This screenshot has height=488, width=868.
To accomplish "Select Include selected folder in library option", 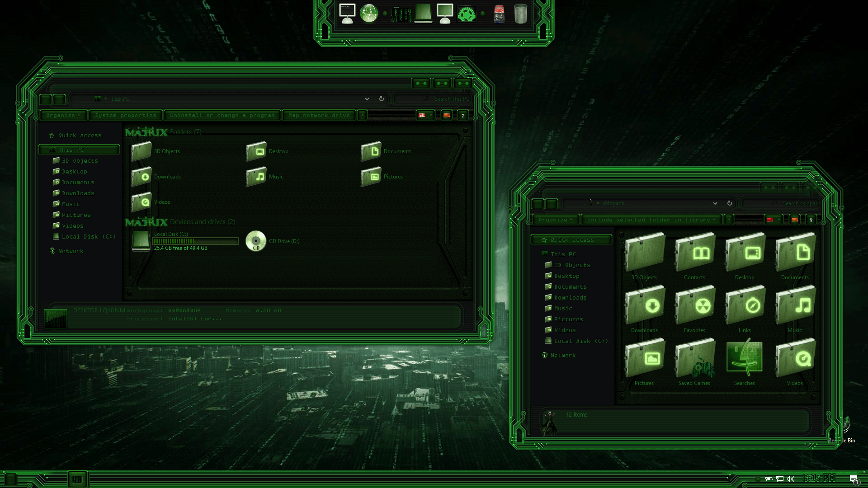I will [650, 220].
